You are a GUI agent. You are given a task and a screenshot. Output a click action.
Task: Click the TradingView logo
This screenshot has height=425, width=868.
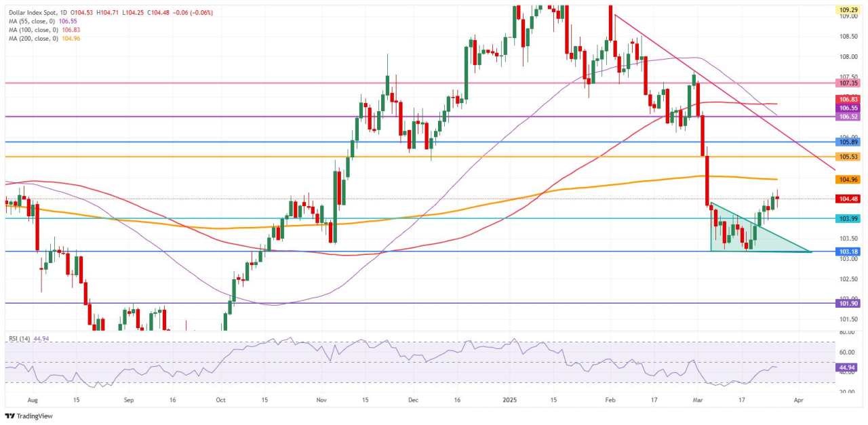coord(28,416)
